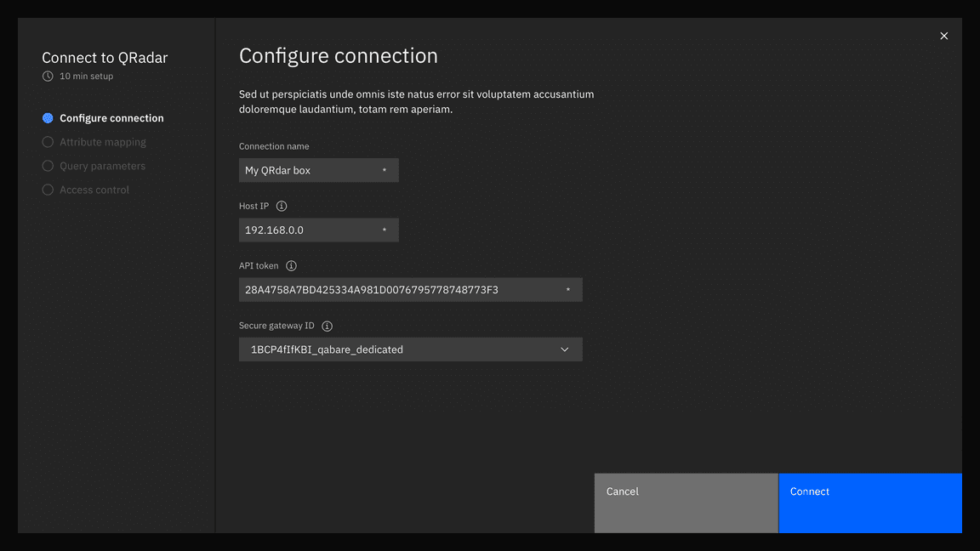Click the hollow circle beside Query parameters
The width and height of the screenshot is (980, 551).
coord(48,165)
